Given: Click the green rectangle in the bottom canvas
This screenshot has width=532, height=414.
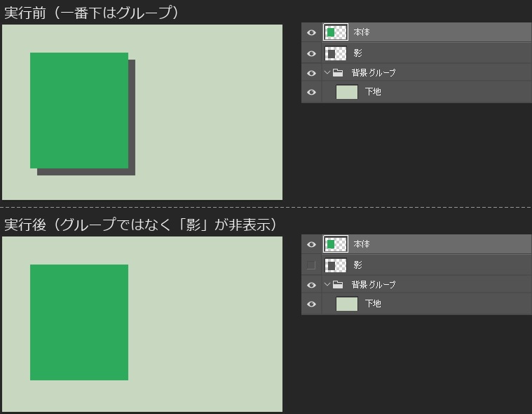Looking at the screenshot, I should [79, 322].
